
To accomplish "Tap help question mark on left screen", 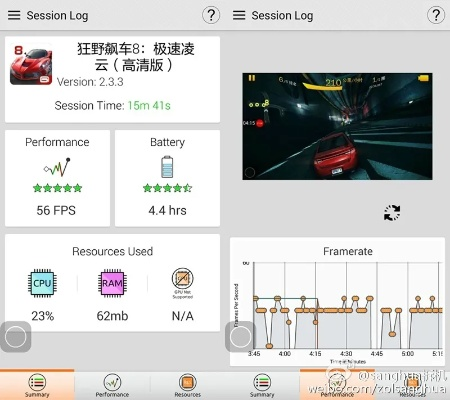I will (211, 15).
